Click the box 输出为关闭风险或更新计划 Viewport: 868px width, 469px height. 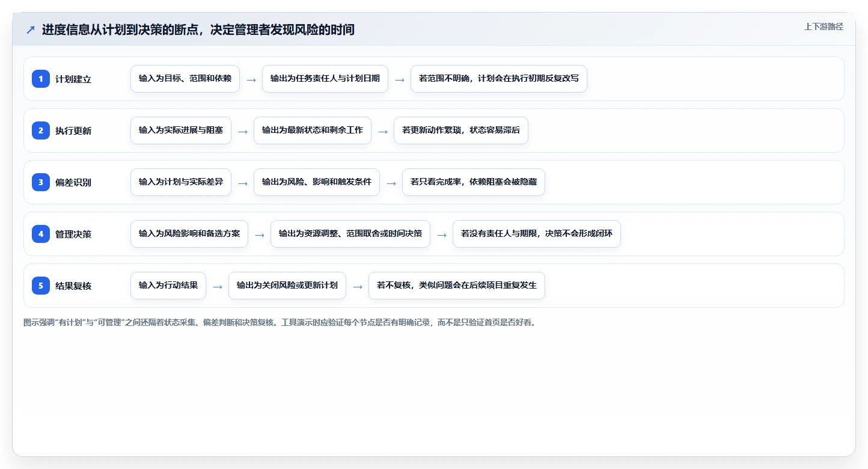pos(287,286)
